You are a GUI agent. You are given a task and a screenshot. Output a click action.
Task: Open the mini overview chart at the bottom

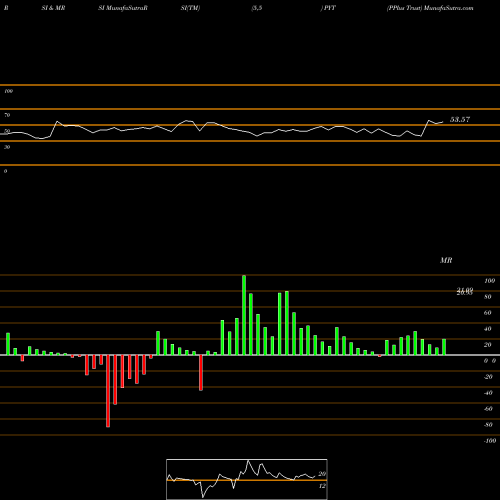pos(247,479)
